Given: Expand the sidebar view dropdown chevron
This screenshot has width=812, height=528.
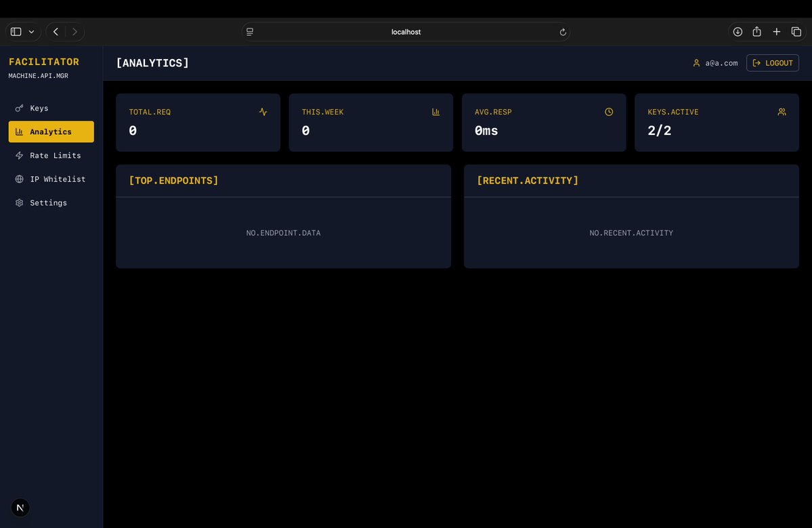Looking at the screenshot, I should click(x=31, y=32).
